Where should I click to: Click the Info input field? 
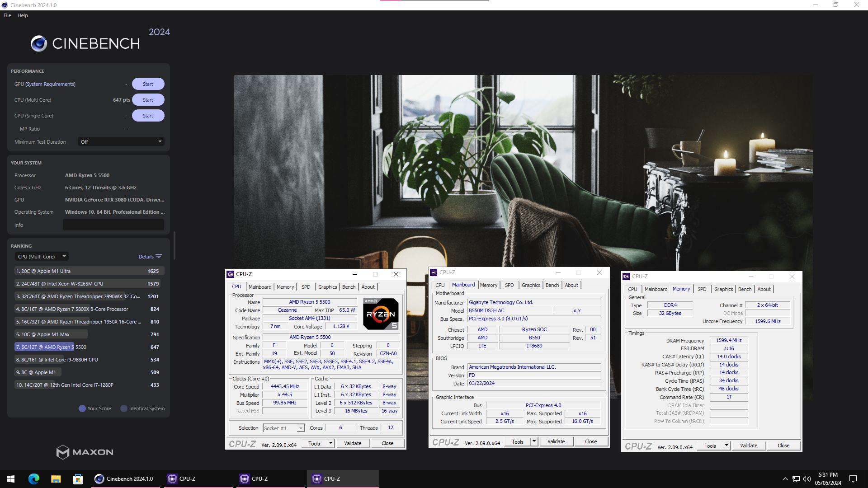point(113,225)
